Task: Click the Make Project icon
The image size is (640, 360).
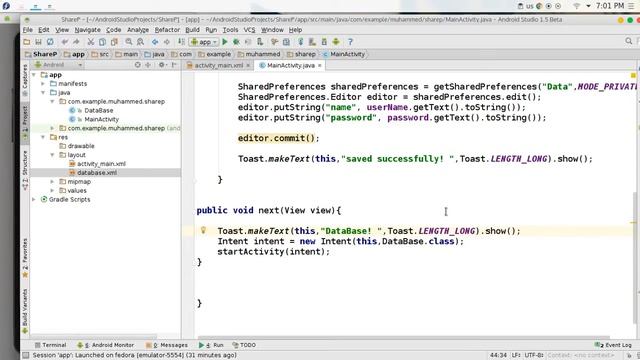Action: tap(181, 42)
